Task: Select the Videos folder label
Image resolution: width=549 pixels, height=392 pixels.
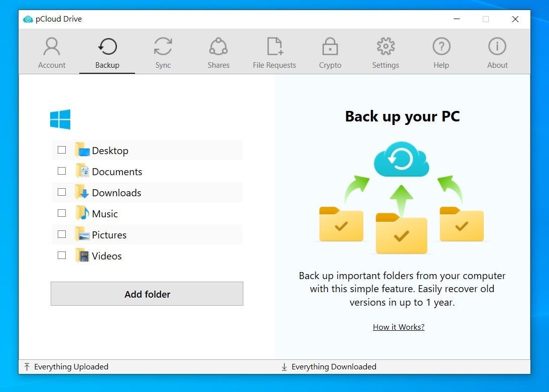Action: click(x=107, y=255)
